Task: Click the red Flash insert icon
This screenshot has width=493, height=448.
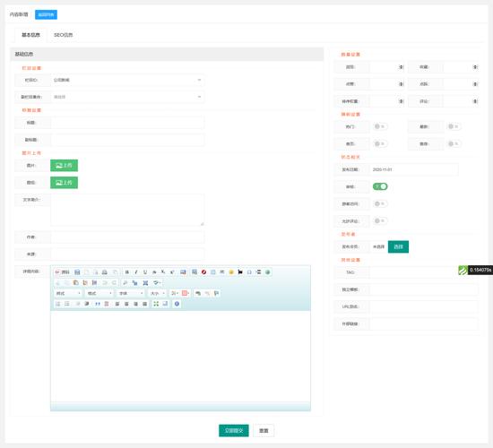Action: 203,272
